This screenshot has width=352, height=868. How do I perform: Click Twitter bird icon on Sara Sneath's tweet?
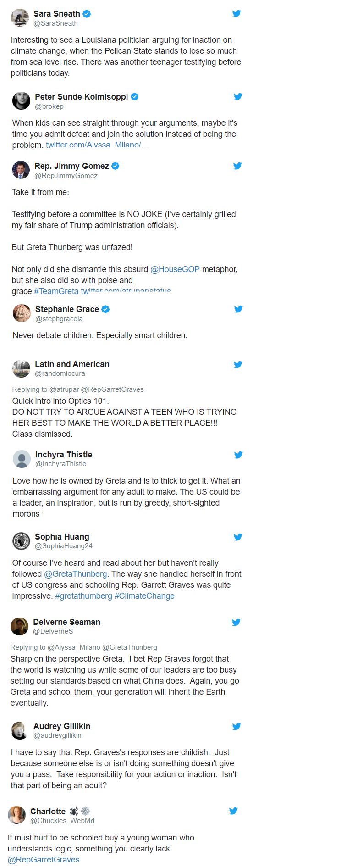[236, 14]
